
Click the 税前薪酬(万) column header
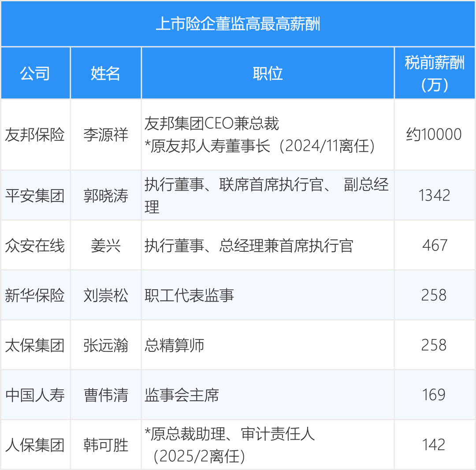[x=435, y=73]
